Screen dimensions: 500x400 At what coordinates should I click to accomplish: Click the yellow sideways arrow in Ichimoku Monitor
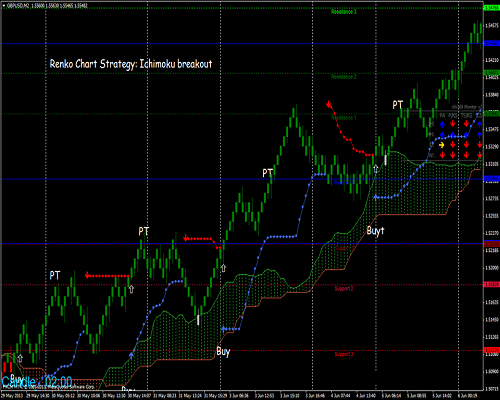tap(442, 145)
